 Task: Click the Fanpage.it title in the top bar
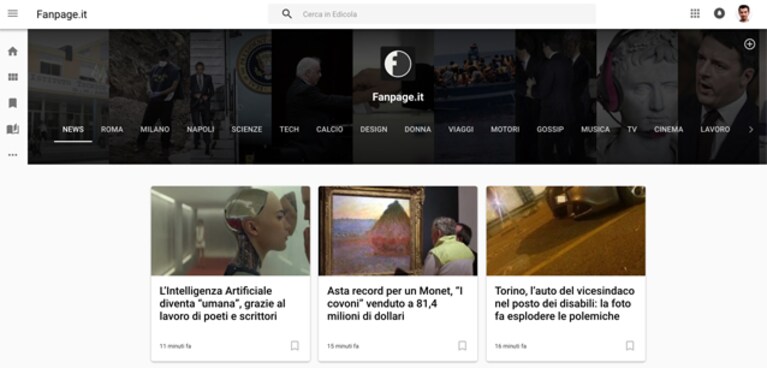click(x=62, y=14)
